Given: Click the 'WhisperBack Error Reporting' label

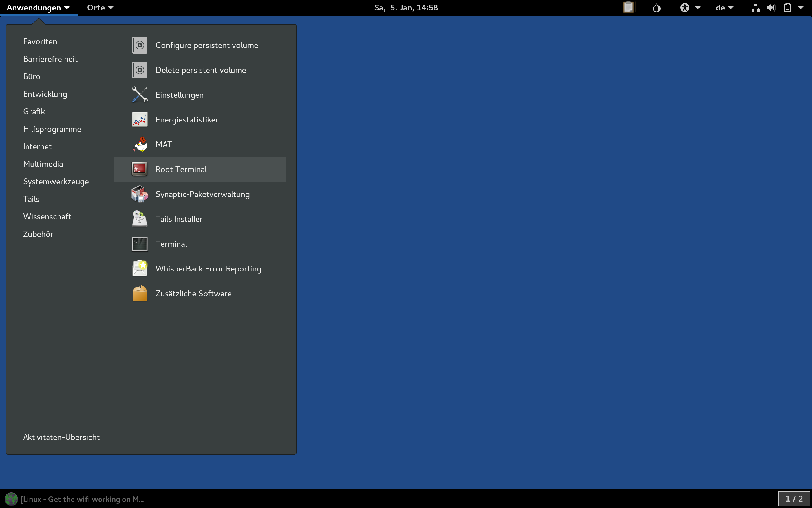Looking at the screenshot, I should tap(208, 269).
